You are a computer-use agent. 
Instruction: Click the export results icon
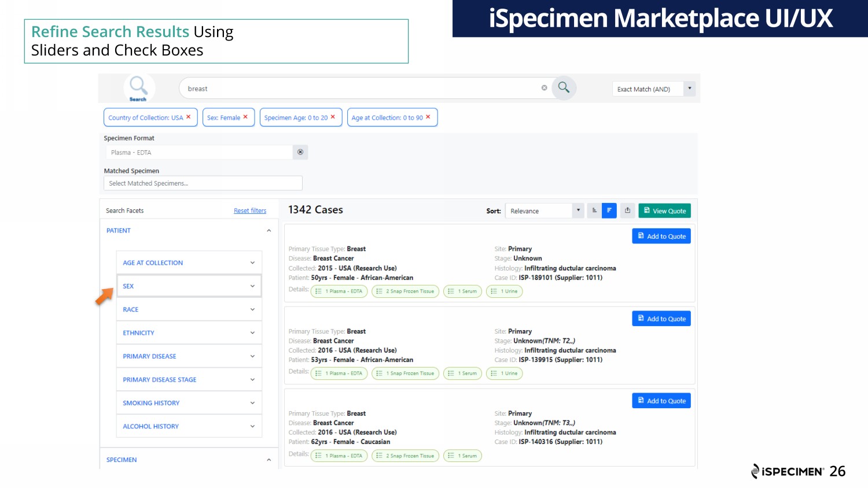(628, 210)
